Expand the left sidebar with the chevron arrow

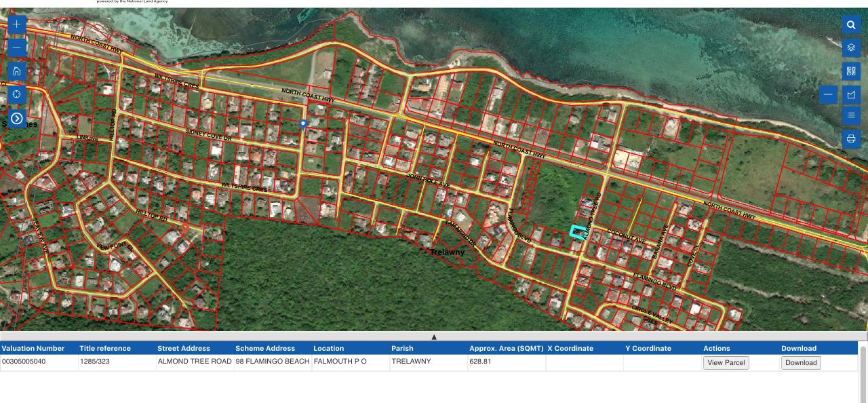(16, 119)
